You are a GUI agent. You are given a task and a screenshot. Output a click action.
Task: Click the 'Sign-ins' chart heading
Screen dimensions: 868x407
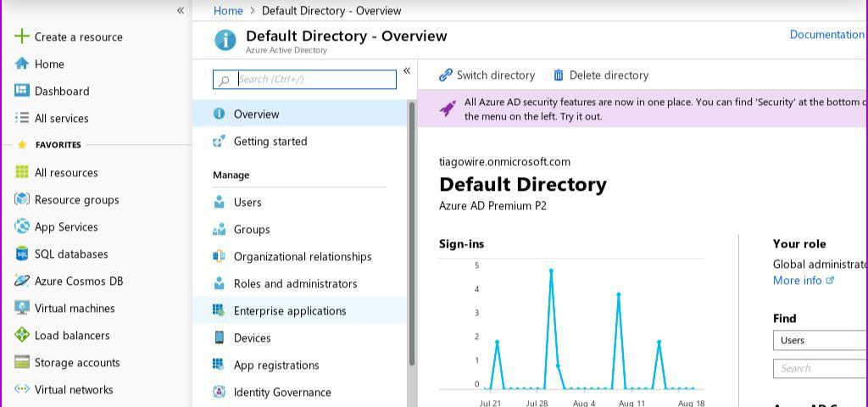tap(462, 243)
